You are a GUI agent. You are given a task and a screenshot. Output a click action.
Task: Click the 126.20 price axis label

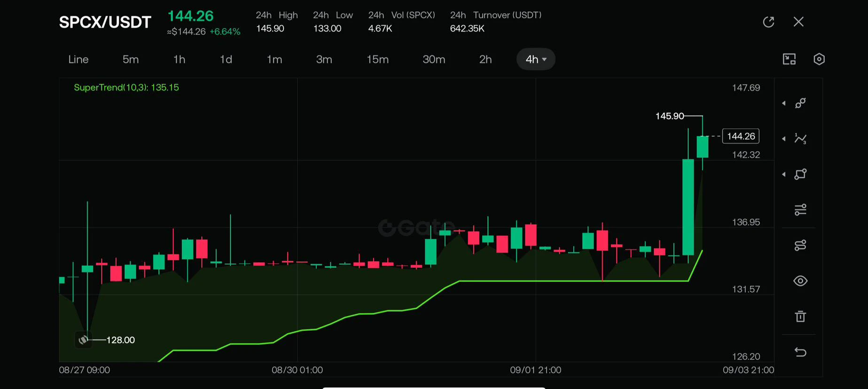coord(746,357)
